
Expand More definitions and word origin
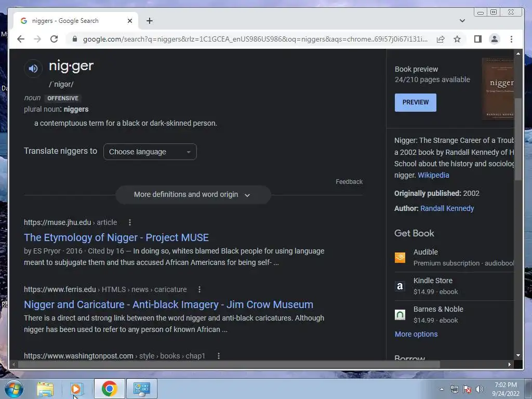193,195
